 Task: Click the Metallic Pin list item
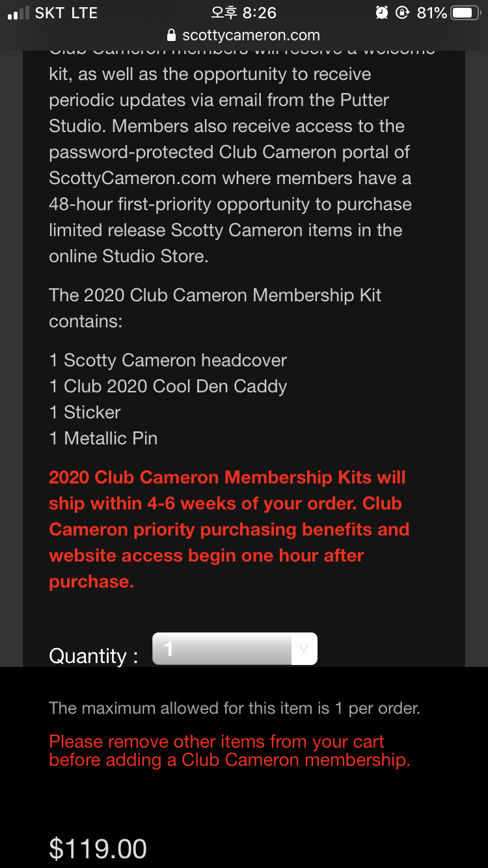(103, 439)
